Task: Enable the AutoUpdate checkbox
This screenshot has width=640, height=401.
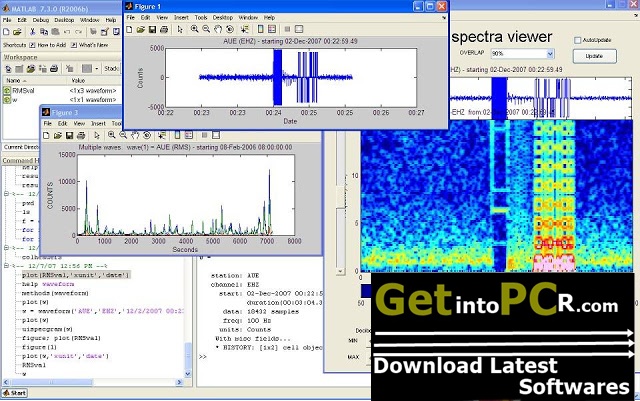Action: point(578,40)
